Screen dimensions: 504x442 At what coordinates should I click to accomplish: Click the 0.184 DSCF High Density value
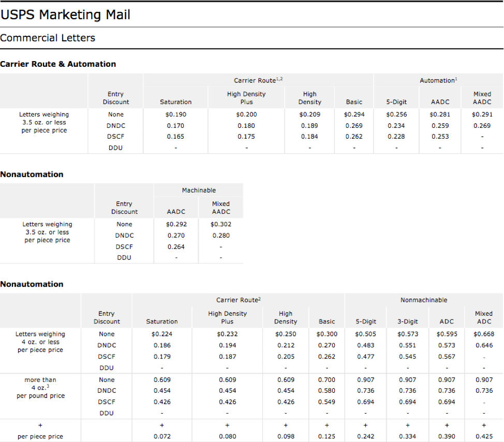(x=309, y=137)
